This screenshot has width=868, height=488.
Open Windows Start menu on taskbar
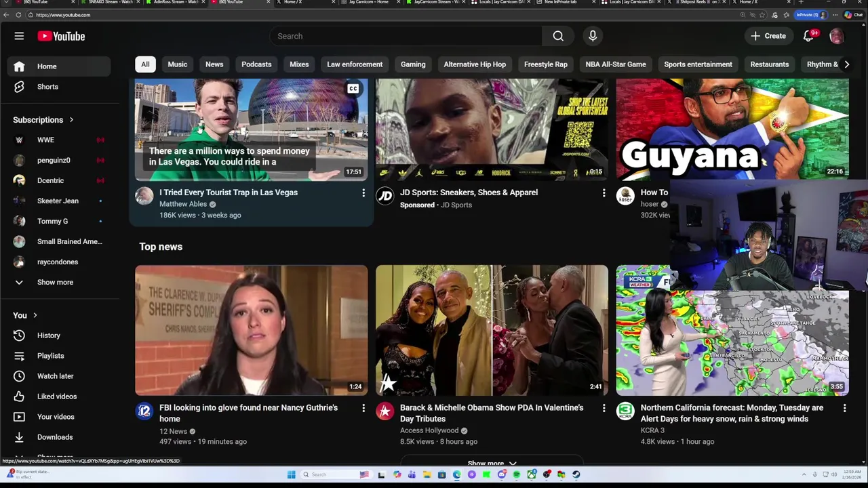point(292,474)
